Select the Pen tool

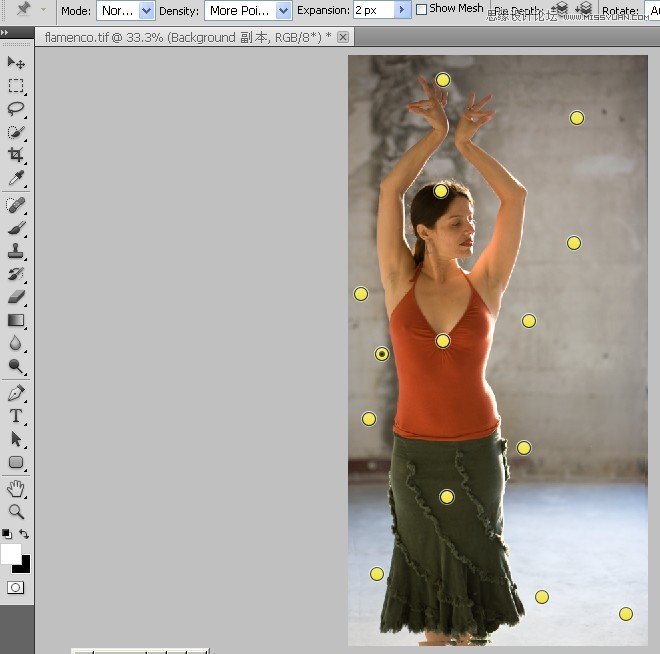click(x=16, y=393)
